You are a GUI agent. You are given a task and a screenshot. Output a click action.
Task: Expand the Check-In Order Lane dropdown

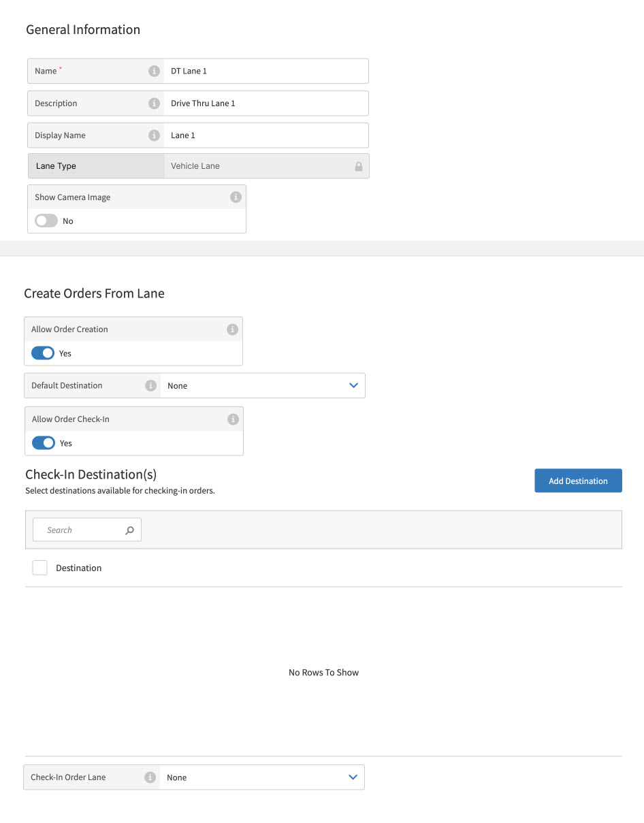(x=353, y=777)
